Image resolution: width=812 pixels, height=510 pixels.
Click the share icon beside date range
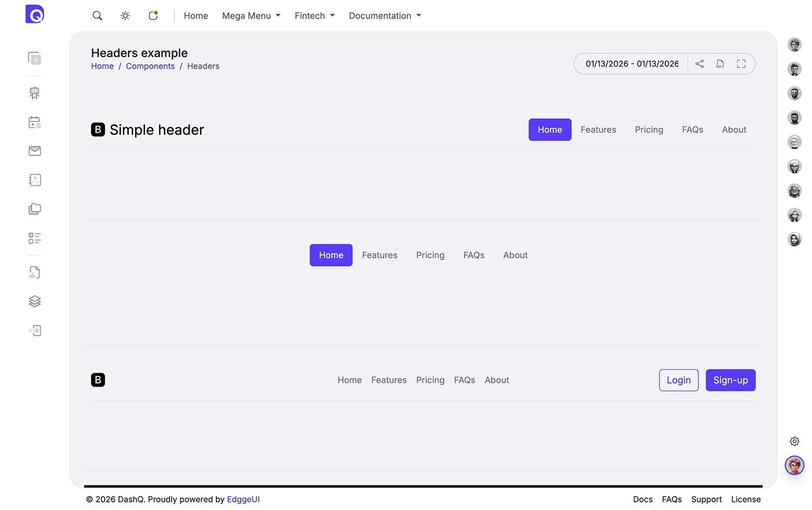[699, 64]
